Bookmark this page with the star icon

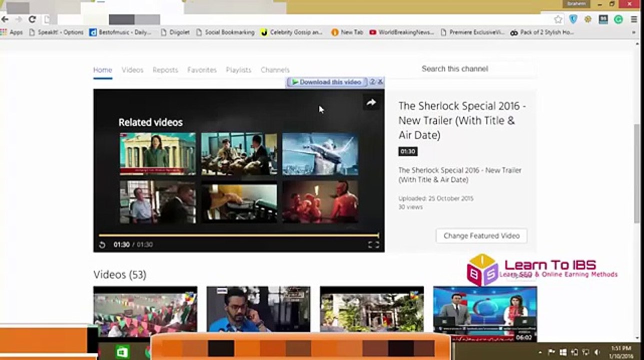tap(558, 19)
